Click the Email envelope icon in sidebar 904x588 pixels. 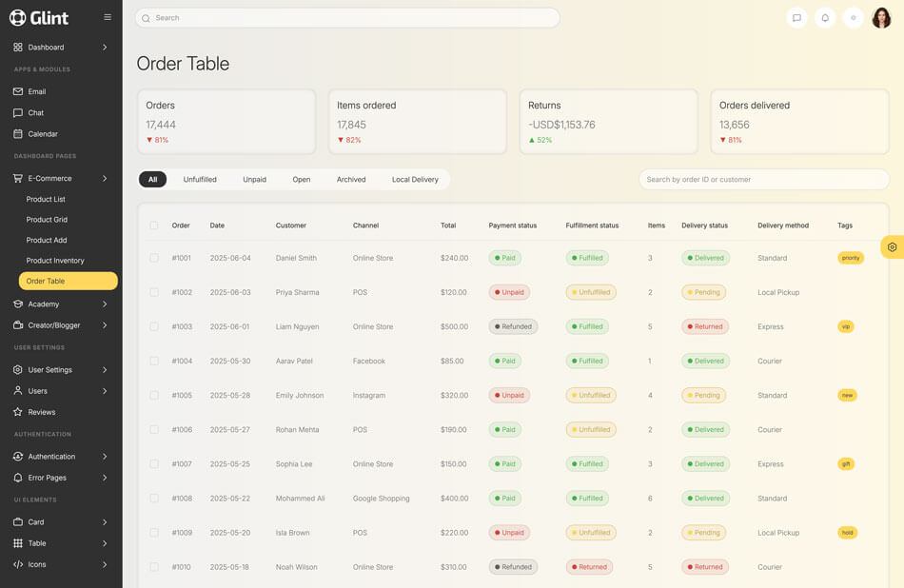click(x=18, y=91)
